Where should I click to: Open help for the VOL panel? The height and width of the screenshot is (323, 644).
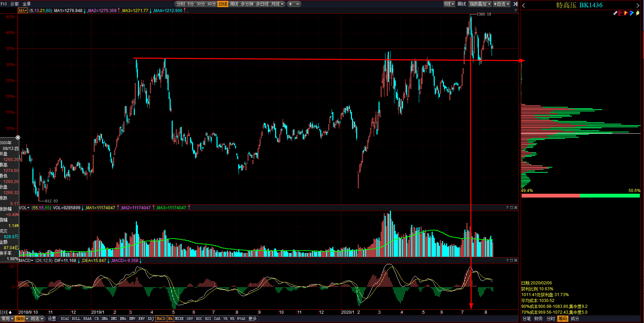[507, 208]
